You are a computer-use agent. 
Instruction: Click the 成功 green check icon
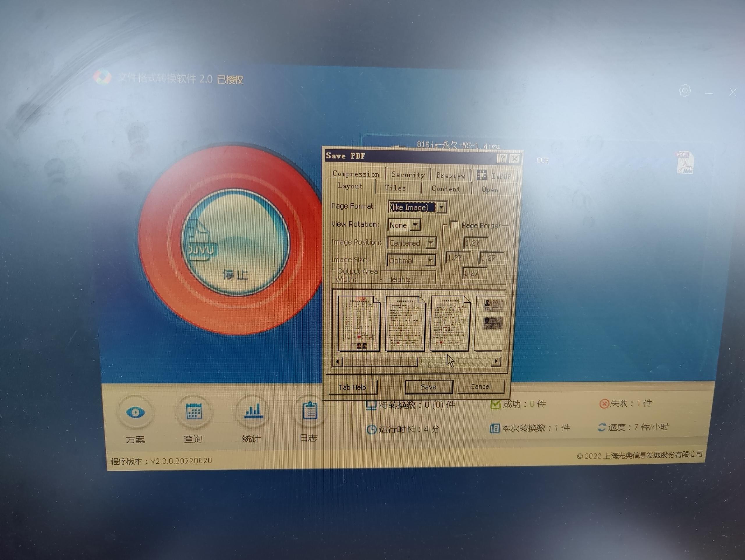click(495, 404)
